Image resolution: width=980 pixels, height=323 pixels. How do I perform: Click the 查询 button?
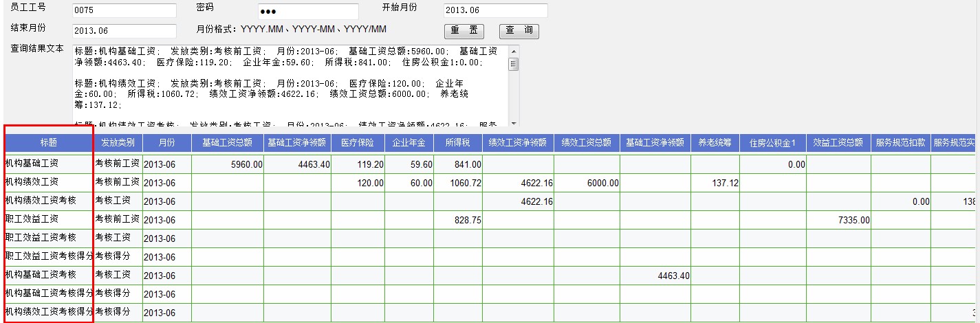(x=519, y=31)
